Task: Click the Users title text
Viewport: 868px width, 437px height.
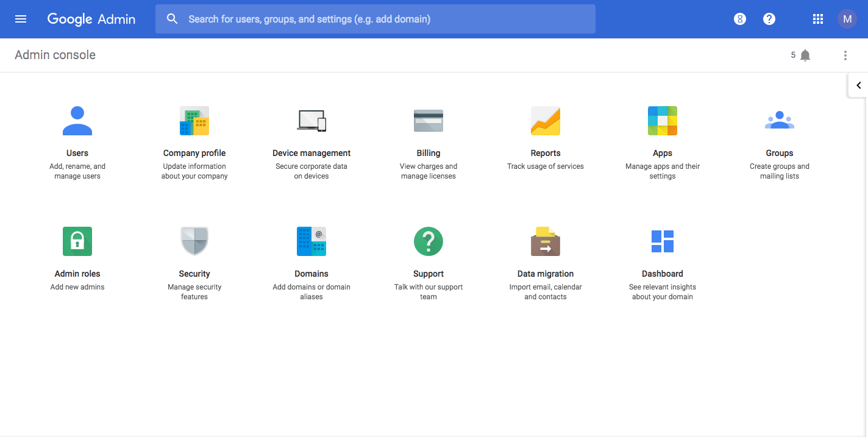Action: (x=77, y=153)
